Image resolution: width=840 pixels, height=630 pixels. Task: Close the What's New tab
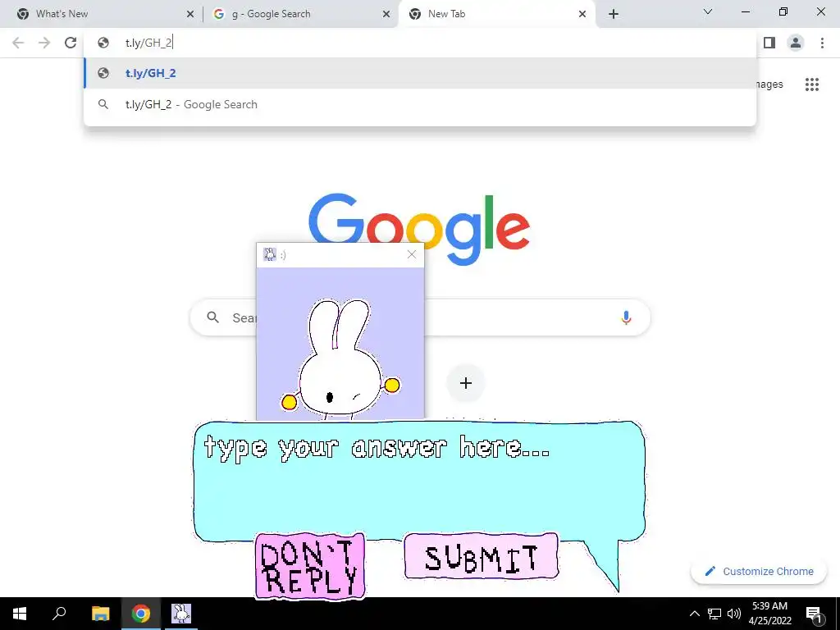click(x=190, y=14)
